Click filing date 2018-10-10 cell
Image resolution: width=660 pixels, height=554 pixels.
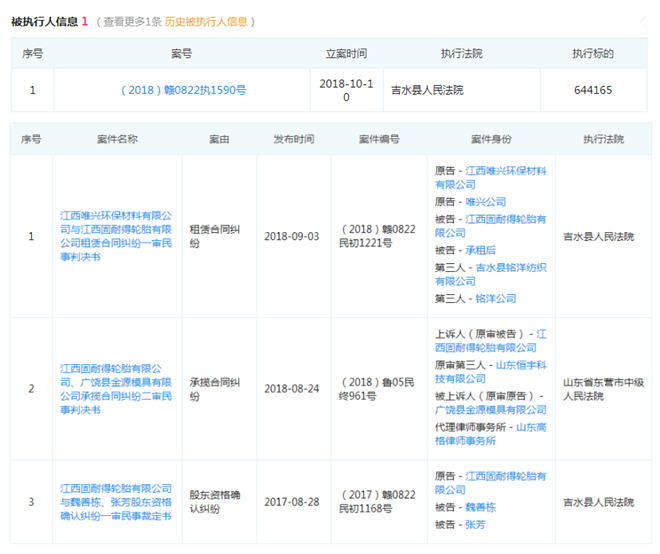[x=346, y=90]
